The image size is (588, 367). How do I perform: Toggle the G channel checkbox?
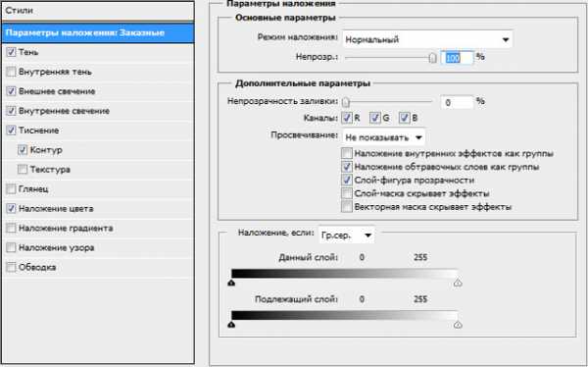coord(375,118)
